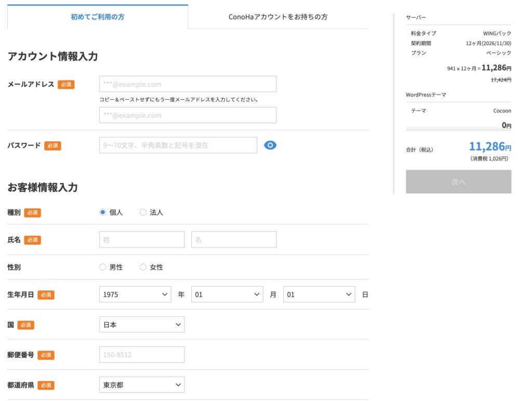The height and width of the screenshot is (401, 532).
Task: Select the 初めてご利用の方 tab
Action: click(97, 17)
